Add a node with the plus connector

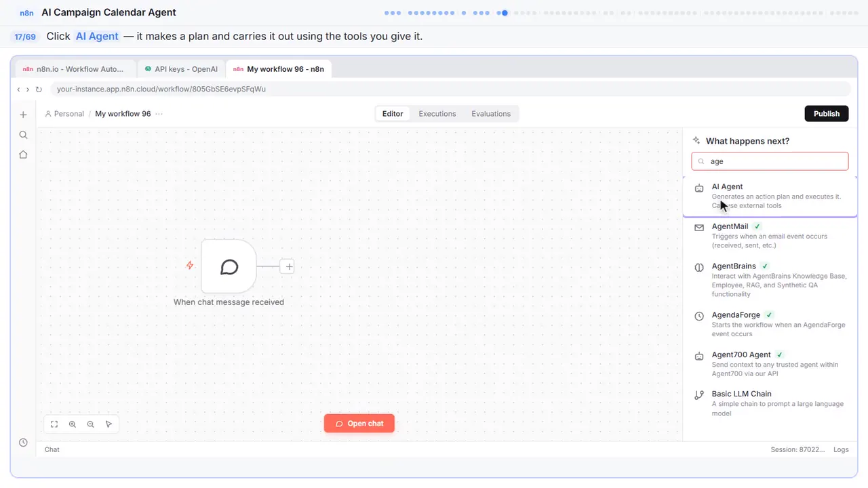coord(289,266)
